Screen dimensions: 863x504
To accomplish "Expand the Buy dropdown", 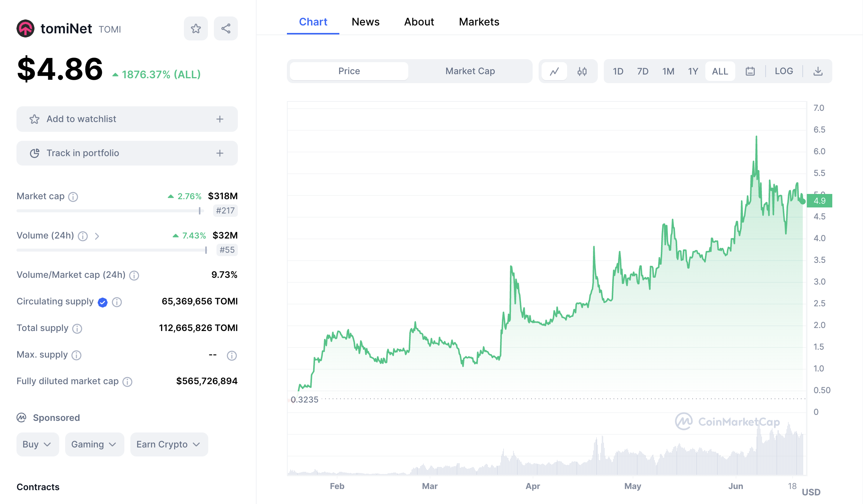I will pos(37,444).
